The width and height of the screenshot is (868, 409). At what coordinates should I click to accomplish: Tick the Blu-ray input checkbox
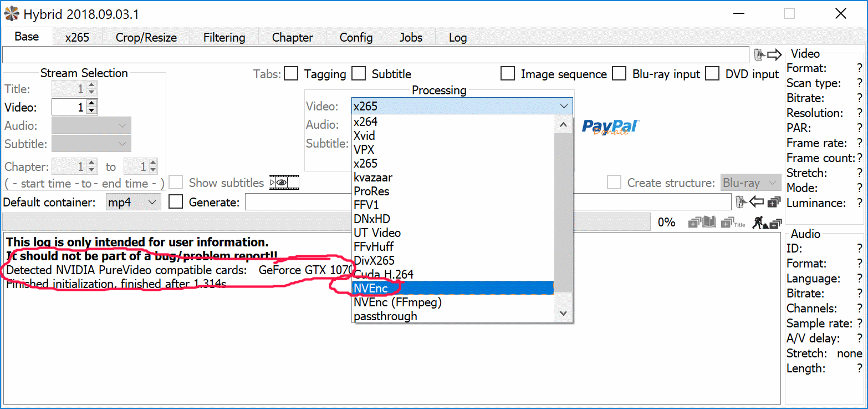pyautogui.click(x=619, y=74)
